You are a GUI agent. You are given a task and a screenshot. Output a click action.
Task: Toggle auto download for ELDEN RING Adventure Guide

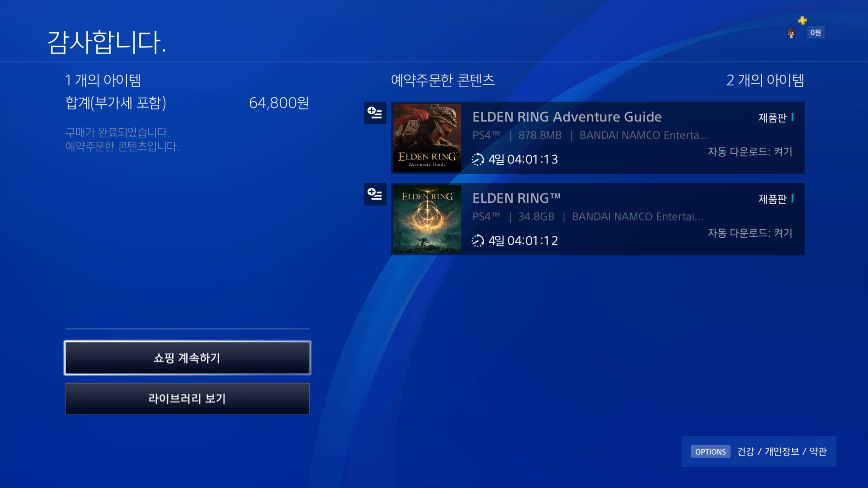coord(750,152)
